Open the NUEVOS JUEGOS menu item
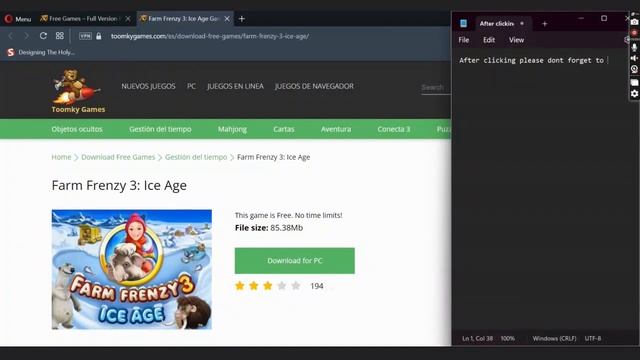 point(148,86)
